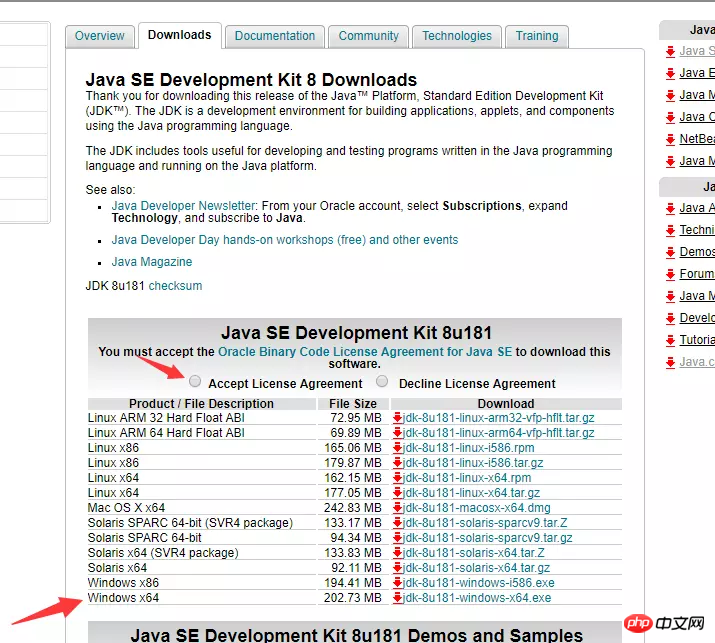
Task: Open Oracle Binary Code License Agreement link
Action: (365, 352)
